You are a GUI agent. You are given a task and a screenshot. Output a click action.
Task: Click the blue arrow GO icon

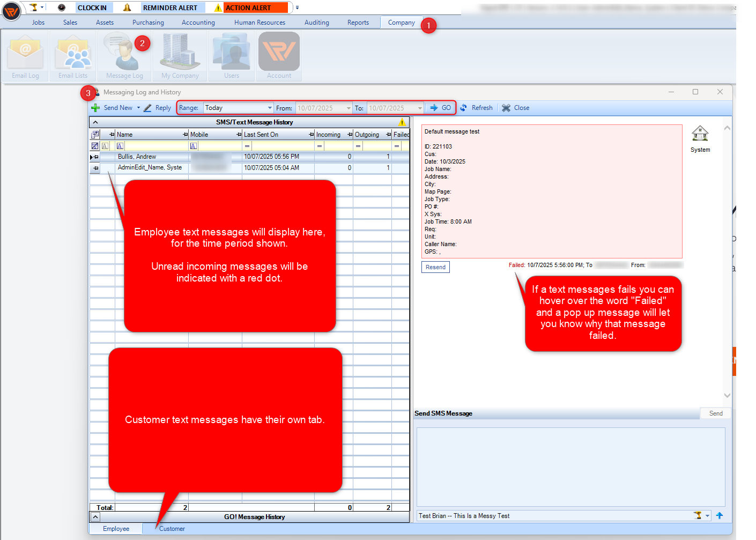pos(434,108)
